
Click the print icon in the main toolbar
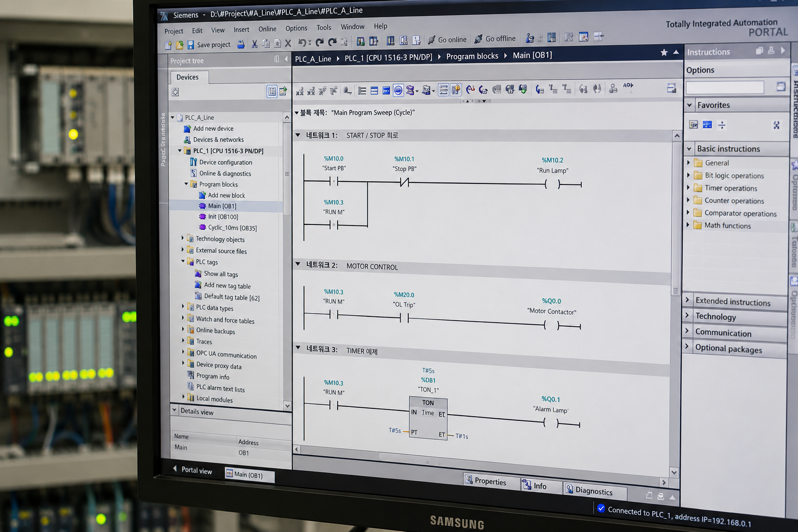(x=241, y=45)
